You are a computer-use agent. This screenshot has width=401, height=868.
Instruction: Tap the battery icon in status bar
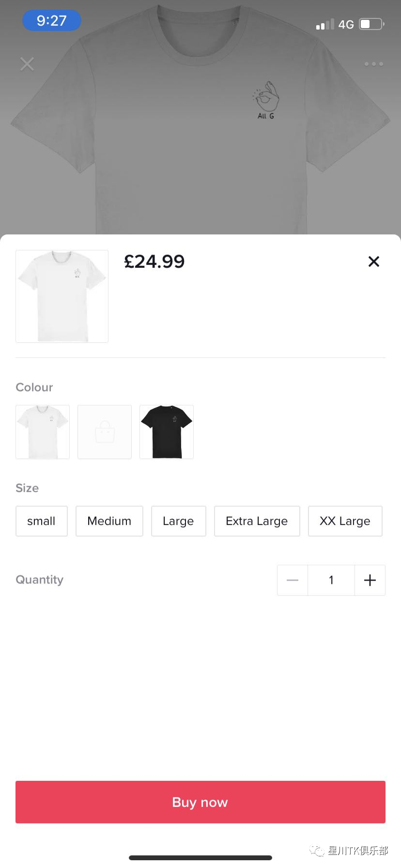click(371, 24)
